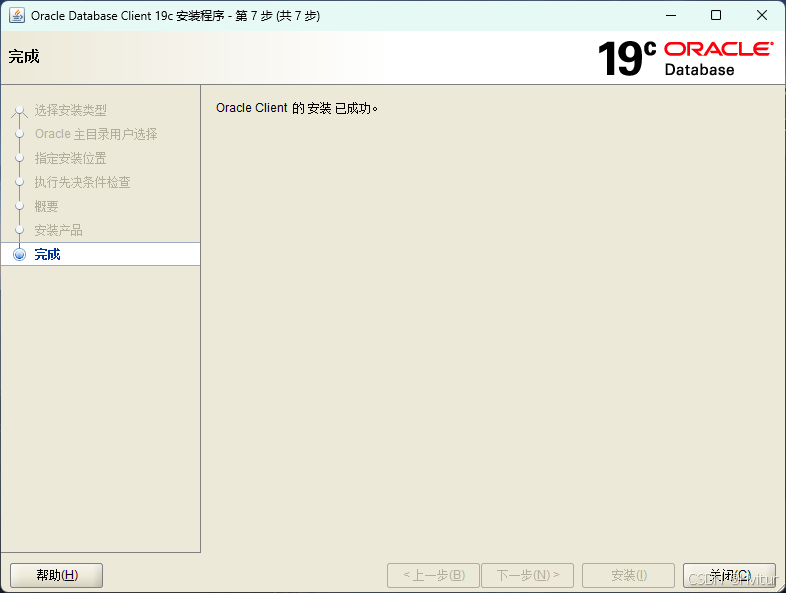786x593 pixels.
Task: Click the 关闭(C) close button
Action: 729,575
